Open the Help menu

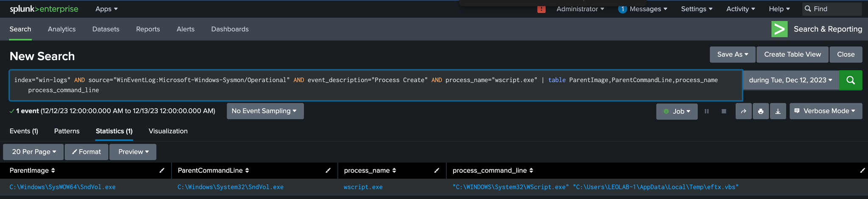coord(779,9)
